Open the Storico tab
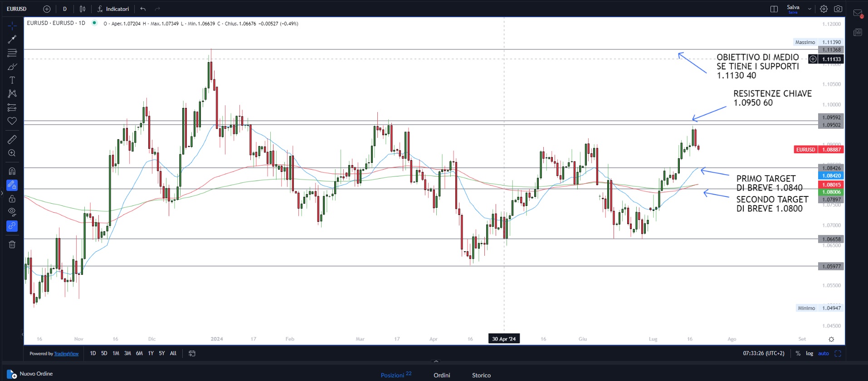Viewport: 868px width, 381px height. click(x=481, y=375)
